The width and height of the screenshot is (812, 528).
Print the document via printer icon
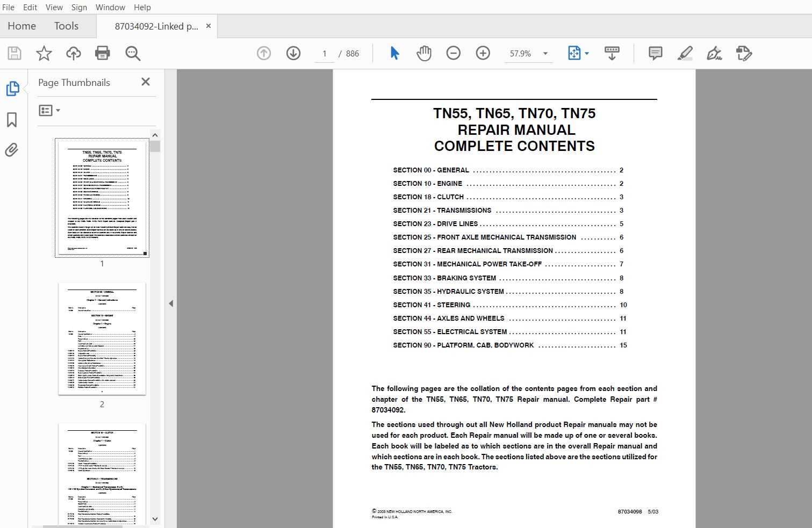[x=103, y=53]
